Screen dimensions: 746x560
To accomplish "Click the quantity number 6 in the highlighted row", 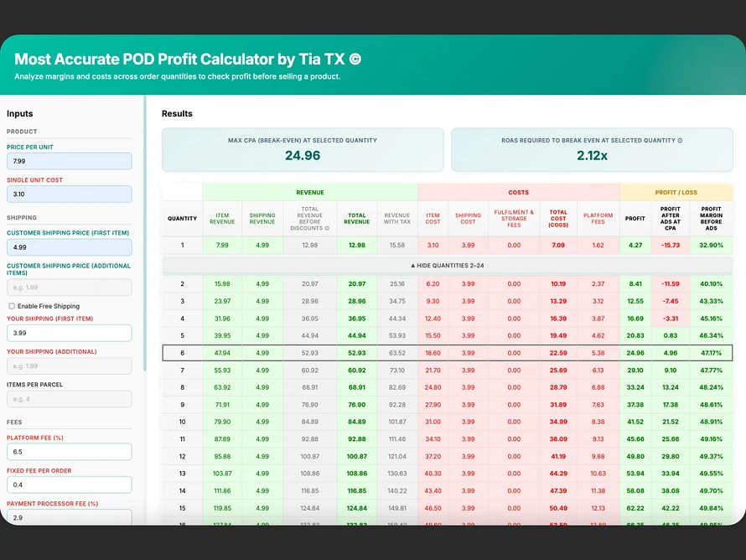I will pos(182,353).
